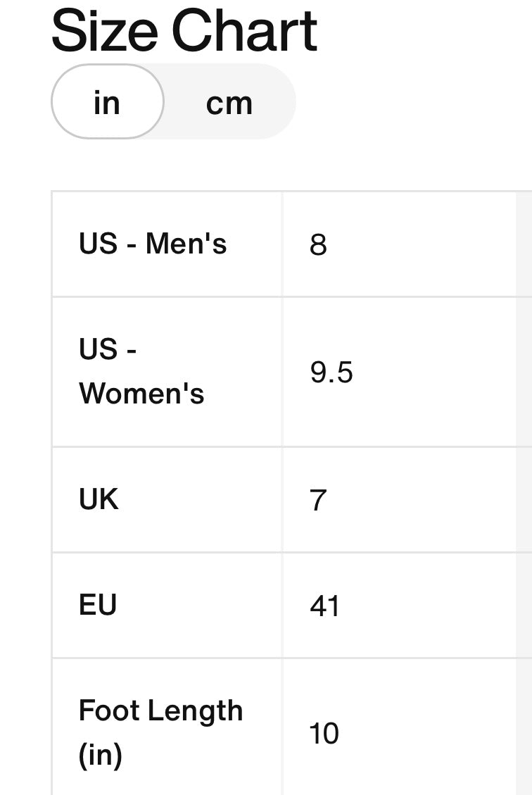Click the cut-off column beside EU 41
Viewport: 532px width, 795px height.
click(524, 606)
